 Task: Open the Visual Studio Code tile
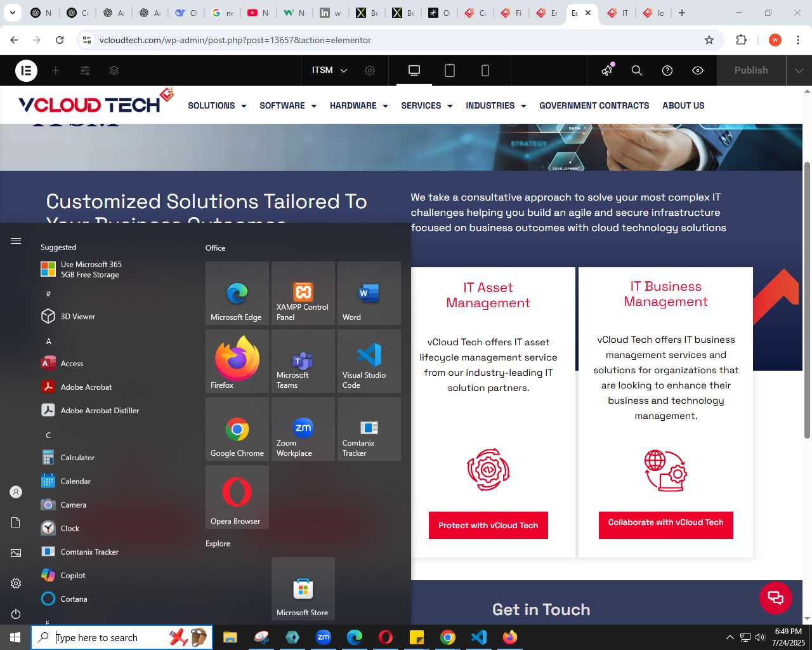[369, 361]
